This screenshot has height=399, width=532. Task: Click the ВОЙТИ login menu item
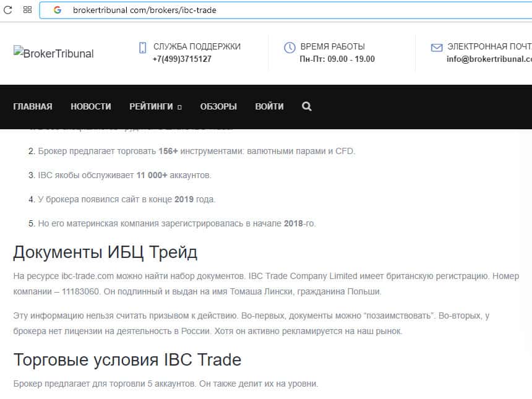pyautogui.click(x=269, y=106)
